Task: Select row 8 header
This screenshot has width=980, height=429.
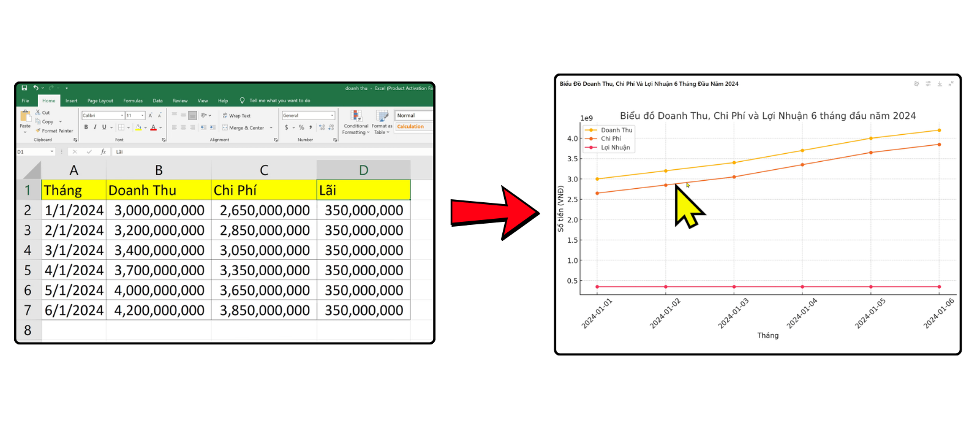Action: tap(28, 330)
